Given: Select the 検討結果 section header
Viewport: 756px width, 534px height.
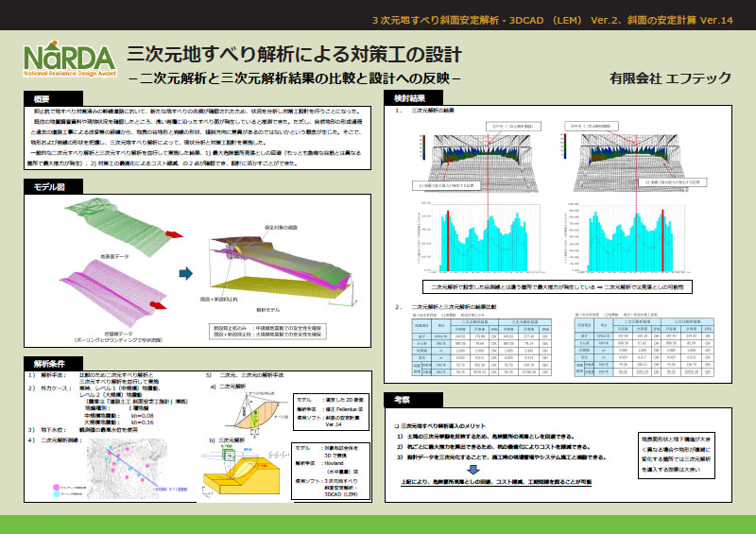Looking at the screenshot, I should tap(413, 98).
